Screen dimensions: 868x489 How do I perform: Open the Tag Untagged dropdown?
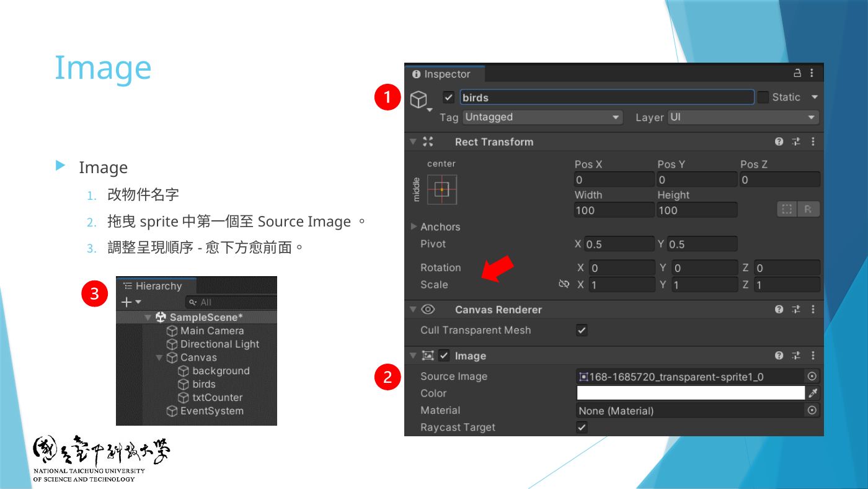(x=542, y=117)
